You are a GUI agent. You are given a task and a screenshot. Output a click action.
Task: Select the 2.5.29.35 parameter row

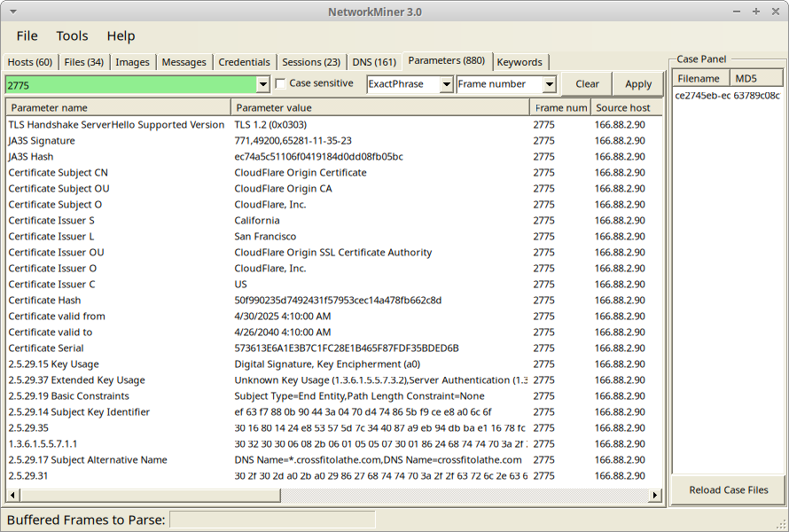tap(334, 427)
